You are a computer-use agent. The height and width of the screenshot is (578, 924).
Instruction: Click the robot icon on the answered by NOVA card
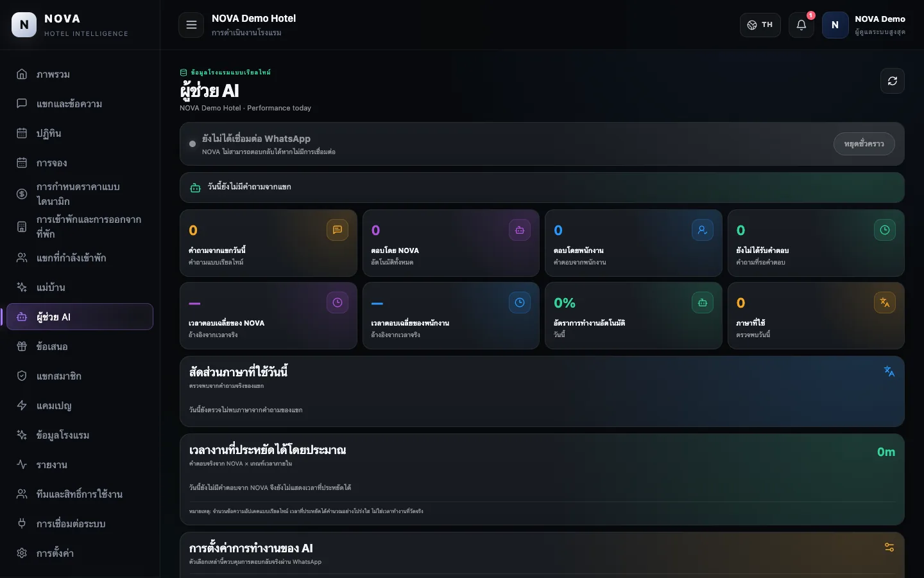point(520,230)
